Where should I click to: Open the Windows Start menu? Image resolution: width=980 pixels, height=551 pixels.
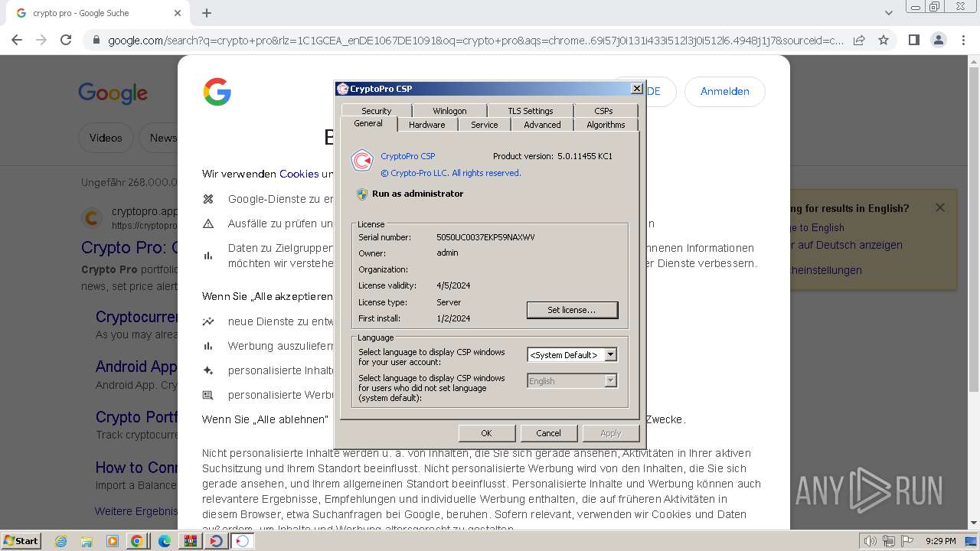point(21,540)
